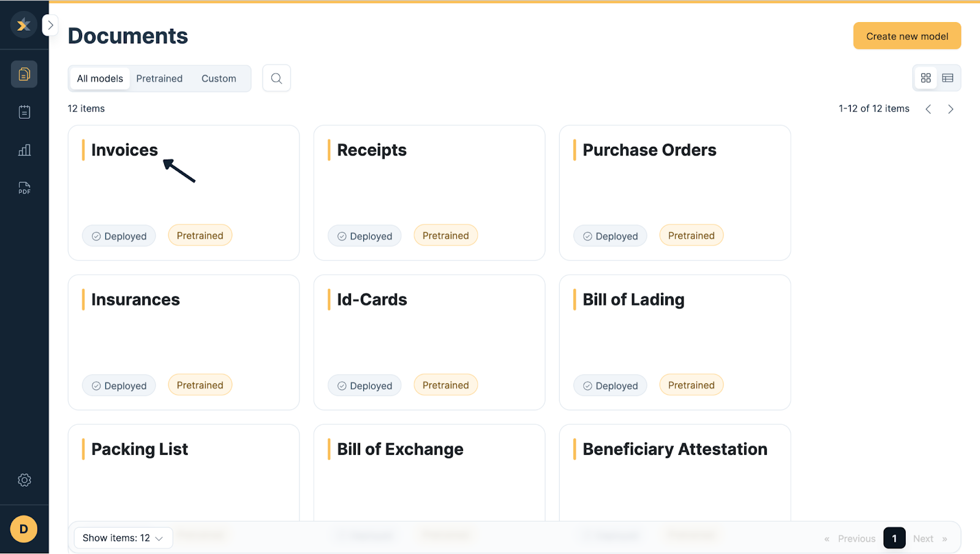This screenshot has height=554, width=980.
Task: Click Deployed badge on Insurances card
Action: (x=119, y=386)
